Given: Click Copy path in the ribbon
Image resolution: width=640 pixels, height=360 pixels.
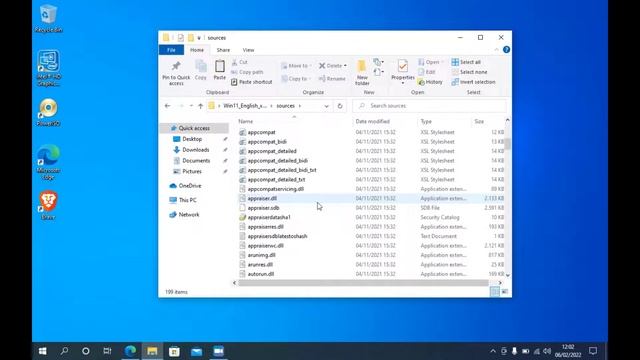Looking at the screenshot, I should click(x=247, y=72).
